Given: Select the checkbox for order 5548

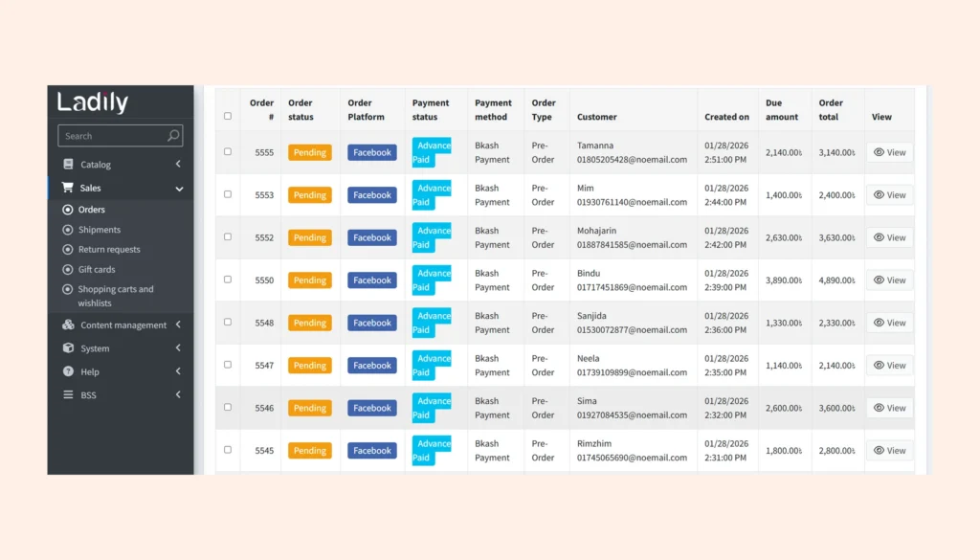Looking at the screenshot, I should point(228,323).
